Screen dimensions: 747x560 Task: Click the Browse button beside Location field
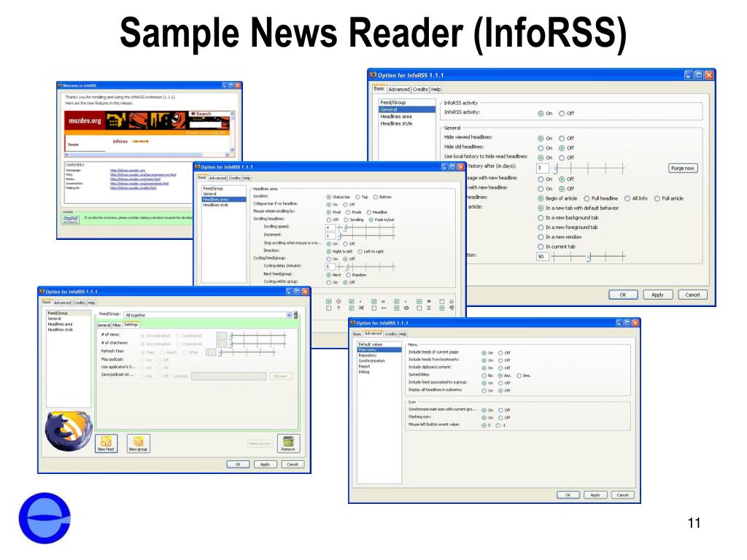[281, 376]
